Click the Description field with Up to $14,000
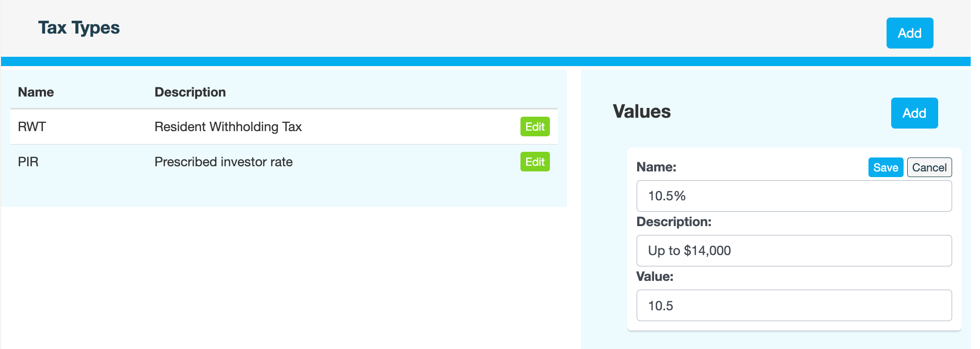The image size is (980, 349). coord(794,250)
